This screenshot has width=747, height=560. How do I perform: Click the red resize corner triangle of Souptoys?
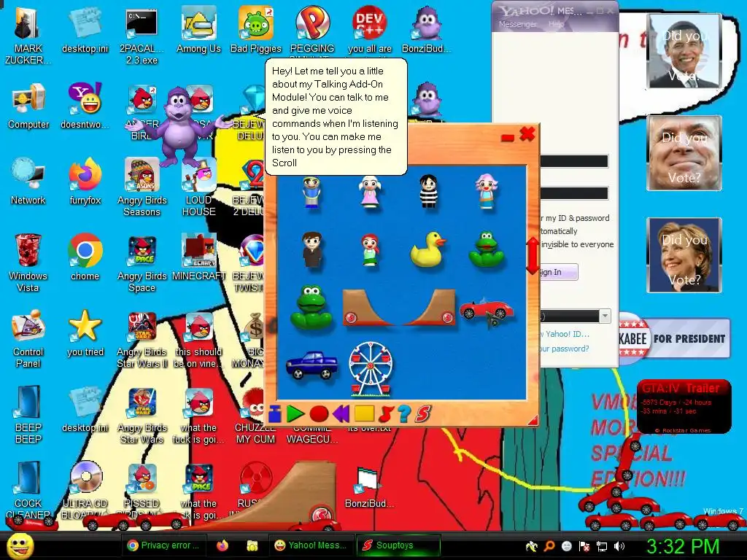click(533, 420)
